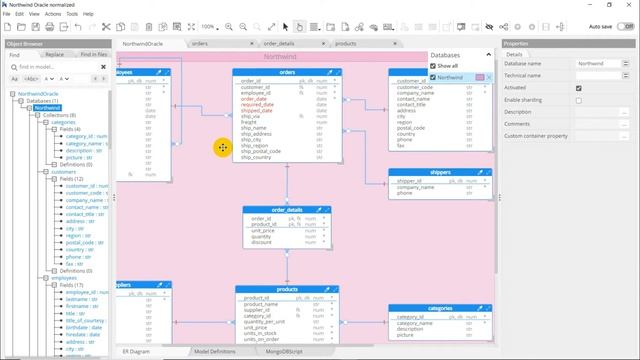Viewport: 640px width, 360px height.
Task: Clear the find in model search
Action: (103, 67)
